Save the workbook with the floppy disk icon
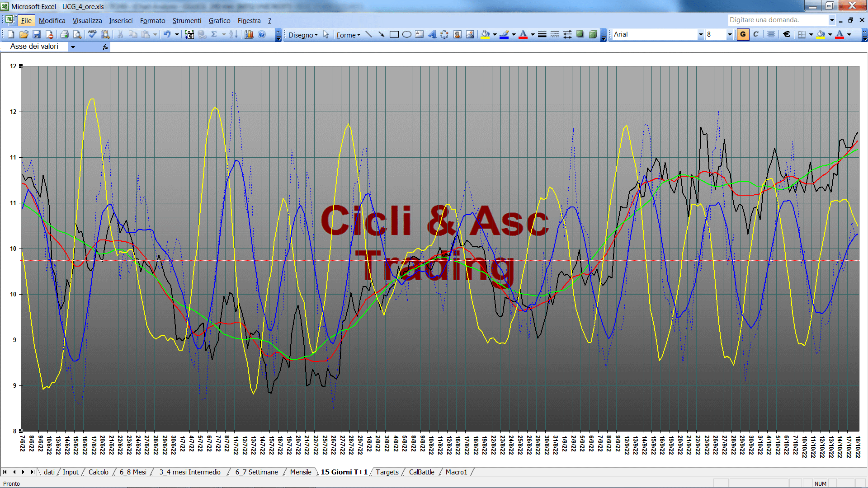868x488 pixels. click(37, 34)
